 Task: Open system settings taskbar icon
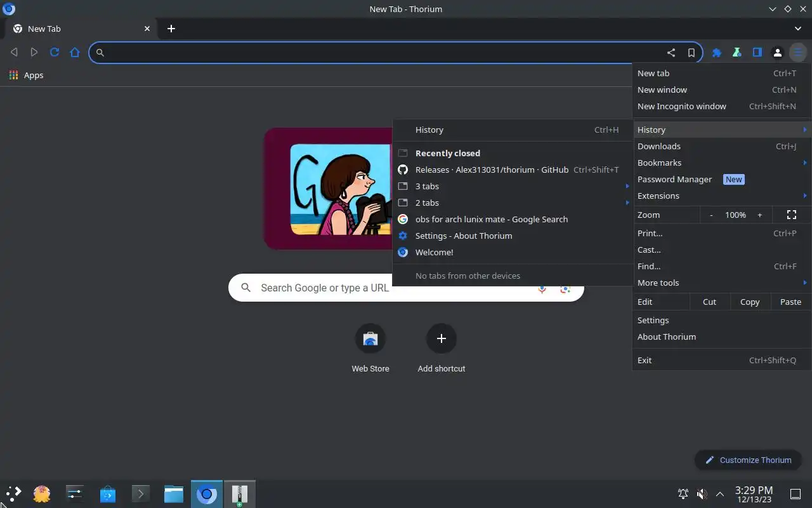point(75,493)
